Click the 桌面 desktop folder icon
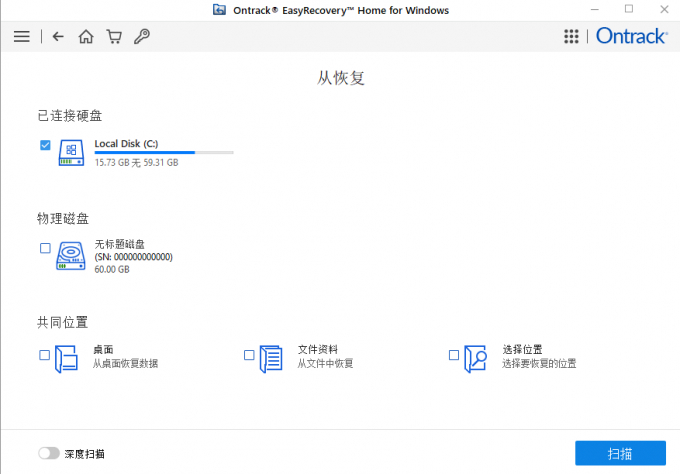680x474 pixels. [x=66, y=359]
